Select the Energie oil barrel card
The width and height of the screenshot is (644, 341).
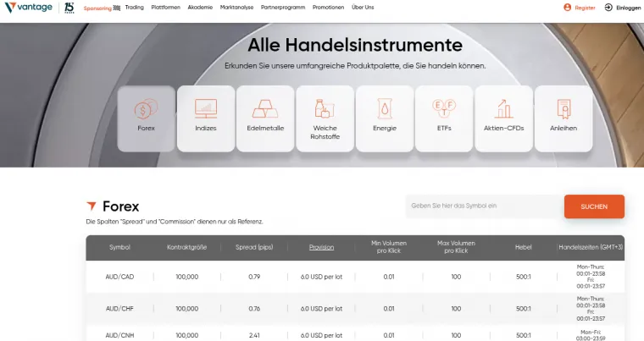point(385,118)
